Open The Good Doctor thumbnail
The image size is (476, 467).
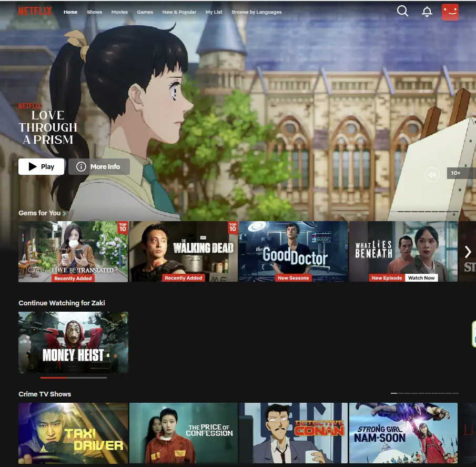[x=293, y=252]
